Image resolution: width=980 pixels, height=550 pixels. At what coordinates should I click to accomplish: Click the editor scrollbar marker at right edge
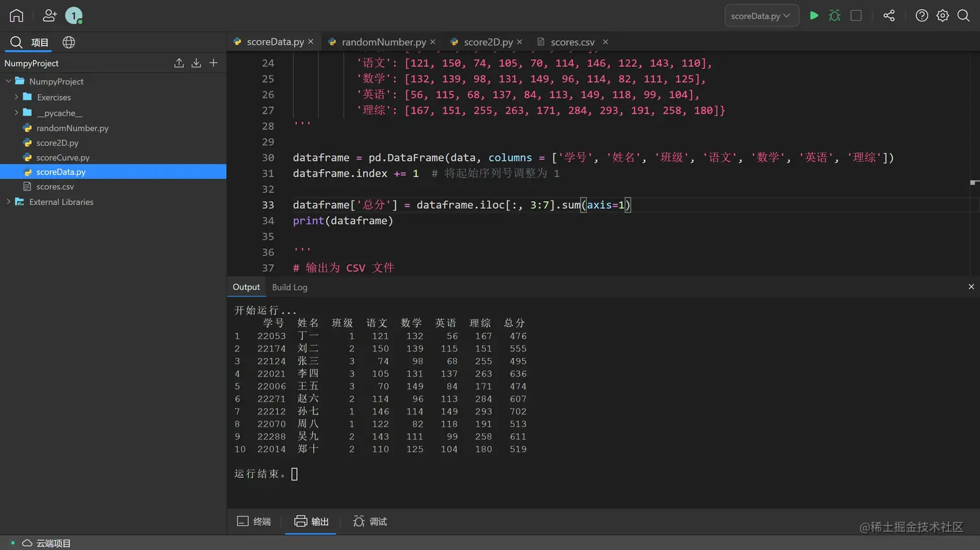coord(974,183)
